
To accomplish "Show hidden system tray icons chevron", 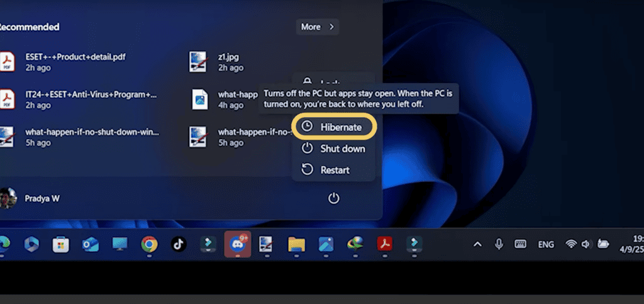I will tap(477, 244).
